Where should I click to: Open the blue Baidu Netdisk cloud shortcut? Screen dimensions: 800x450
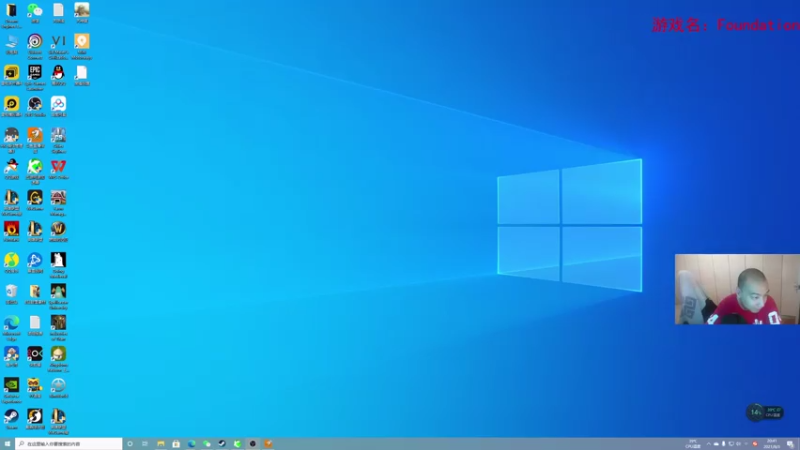point(58,106)
